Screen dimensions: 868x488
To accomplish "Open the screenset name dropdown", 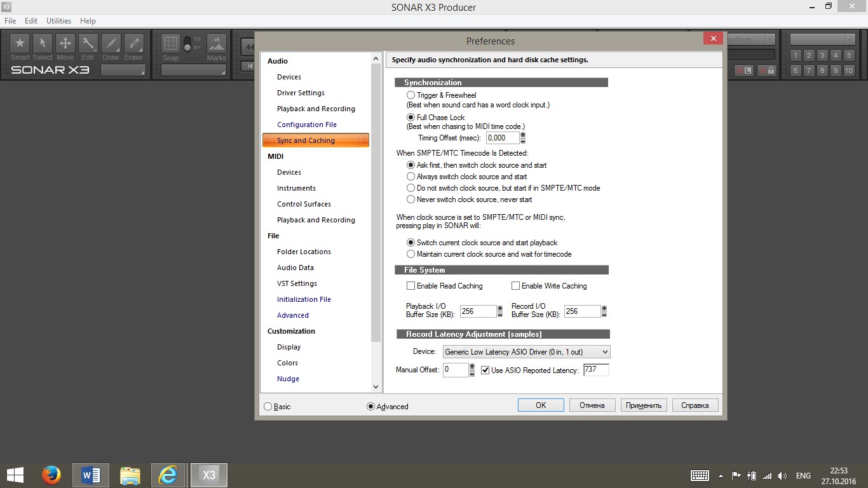I will (823, 39).
